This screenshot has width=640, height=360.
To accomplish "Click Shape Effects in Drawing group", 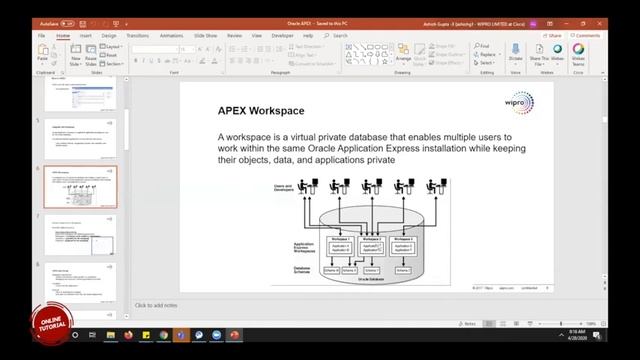I will click(x=446, y=63).
